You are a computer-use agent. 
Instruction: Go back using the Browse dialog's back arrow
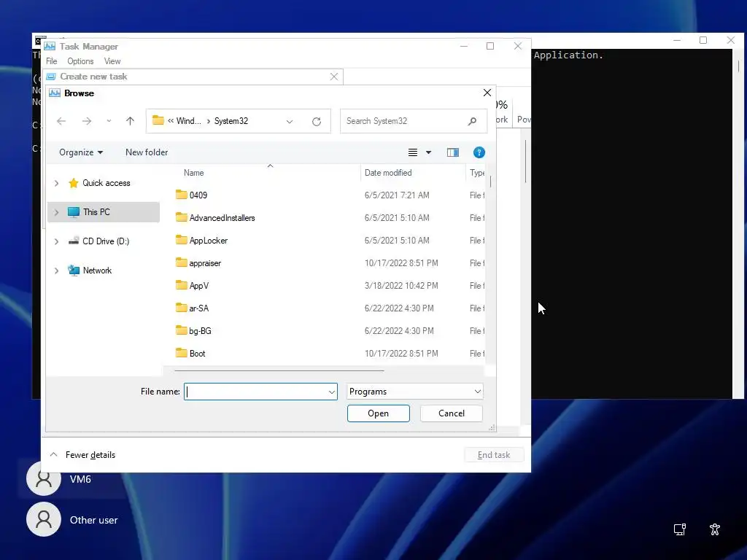pyautogui.click(x=61, y=121)
